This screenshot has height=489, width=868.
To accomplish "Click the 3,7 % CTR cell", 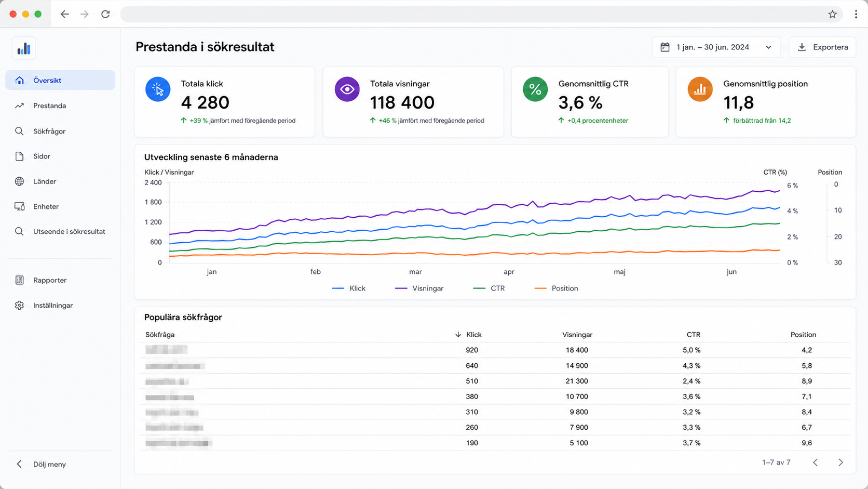I will click(691, 443).
